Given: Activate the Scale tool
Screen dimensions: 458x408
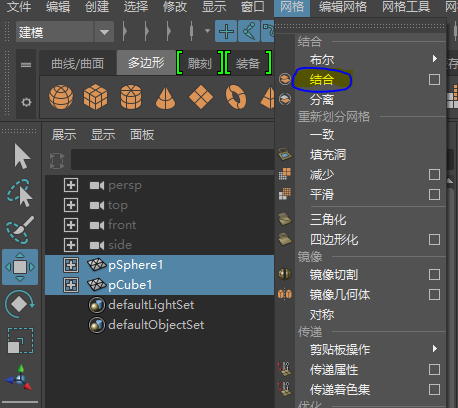Looking at the screenshot, I should 20,341.
